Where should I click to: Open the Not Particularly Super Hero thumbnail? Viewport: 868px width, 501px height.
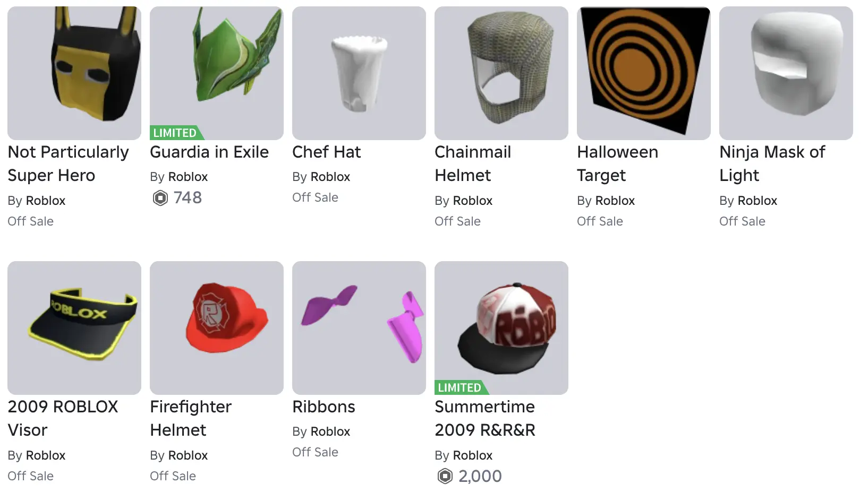click(x=74, y=73)
